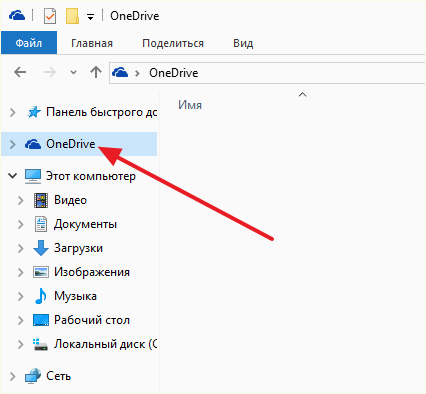Open the Customize Quick Access Toolbar dropdown arrow

click(90, 17)
